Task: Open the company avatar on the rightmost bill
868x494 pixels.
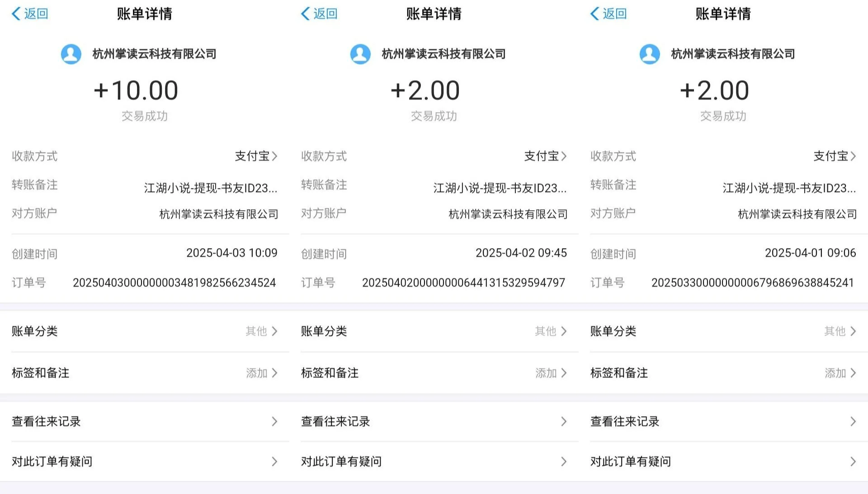Action: coord(650,53)
